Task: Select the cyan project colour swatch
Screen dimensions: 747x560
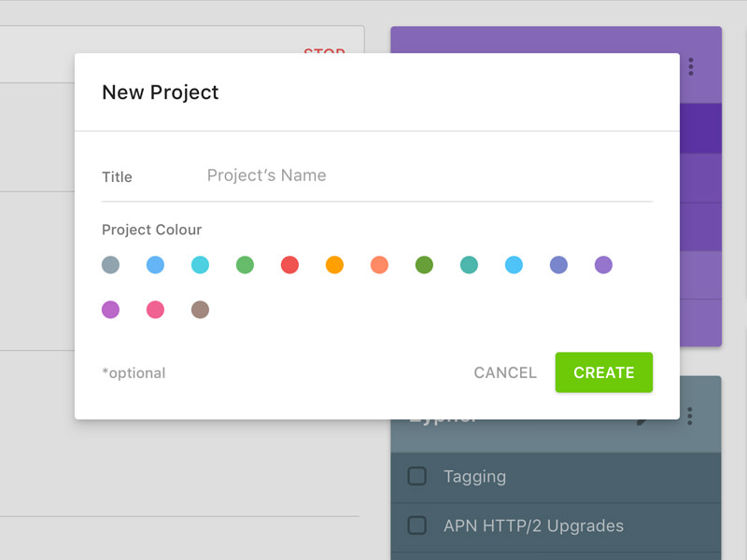Action: pyautogui.click(x=200, y=265)
